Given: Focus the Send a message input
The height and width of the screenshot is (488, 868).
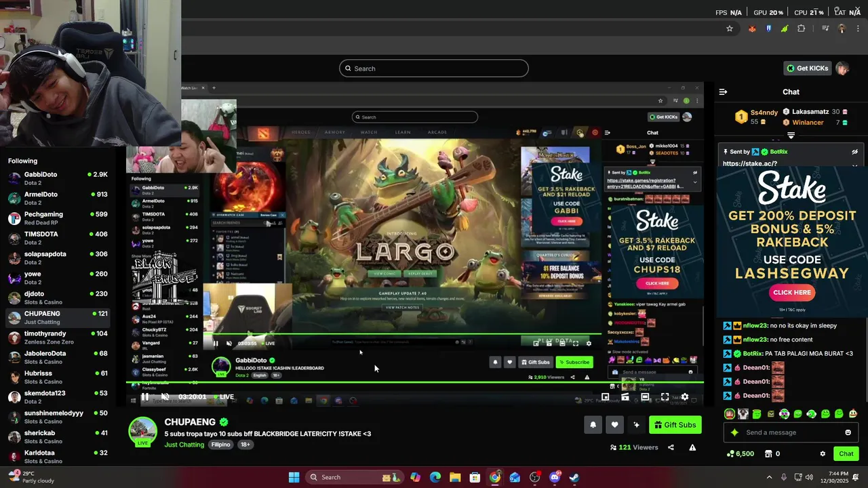Looking at the screenshot, I should tap(792, 432).
